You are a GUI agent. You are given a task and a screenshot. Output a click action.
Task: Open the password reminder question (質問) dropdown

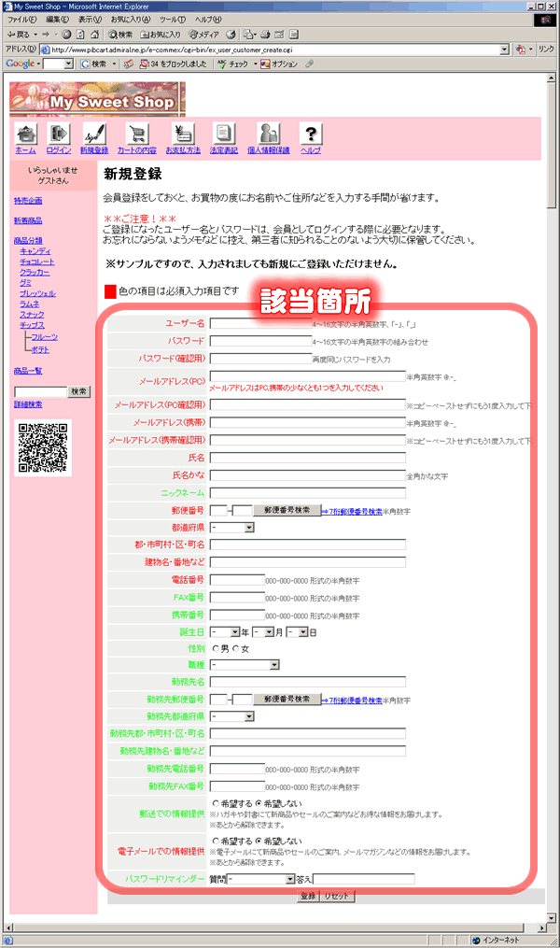click(261, 879)
